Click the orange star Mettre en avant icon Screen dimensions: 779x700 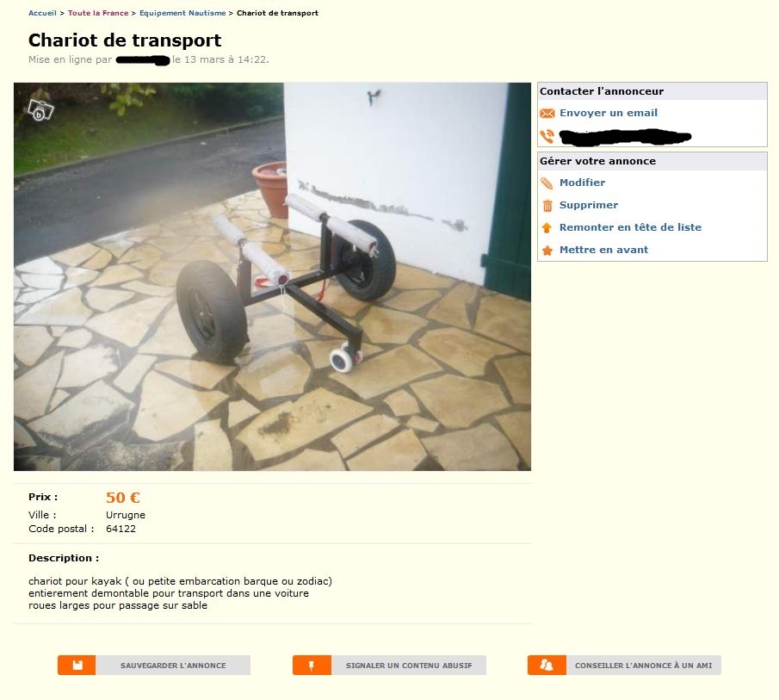click(x=547, y=250)
